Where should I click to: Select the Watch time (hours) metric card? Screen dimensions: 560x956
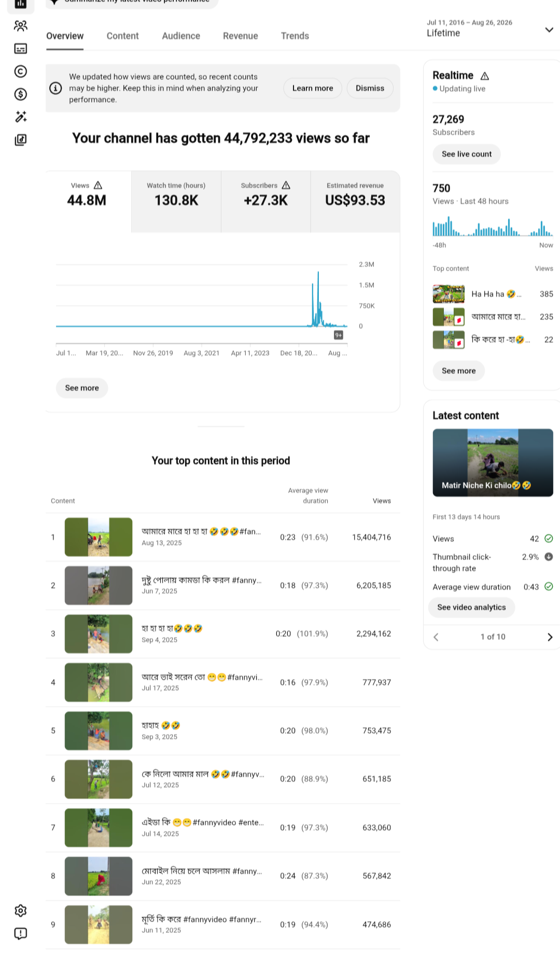(176, 201)
